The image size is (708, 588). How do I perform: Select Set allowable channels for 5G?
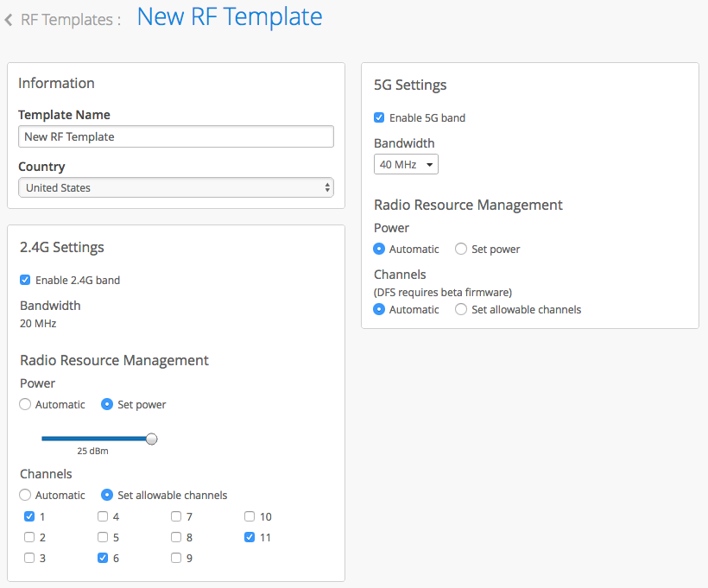[461, 309]
